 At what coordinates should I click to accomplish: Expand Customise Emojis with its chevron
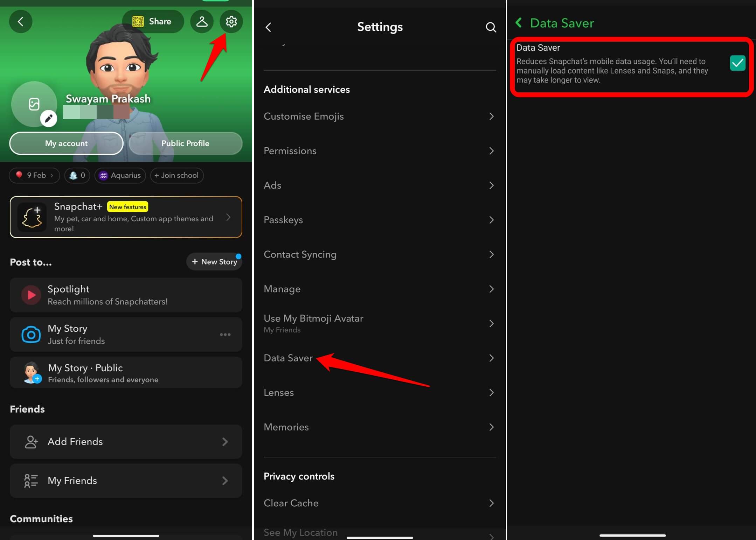point(491,116)
